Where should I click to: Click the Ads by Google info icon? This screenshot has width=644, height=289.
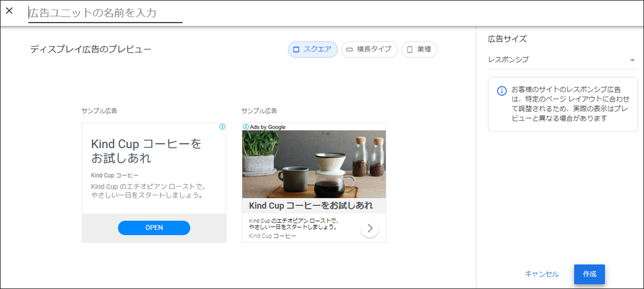pos(246,127)
